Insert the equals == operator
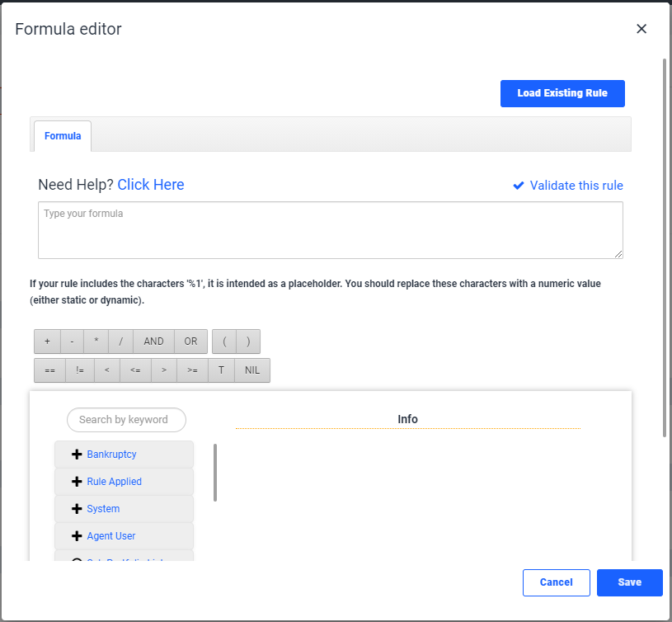 [49, 370]
